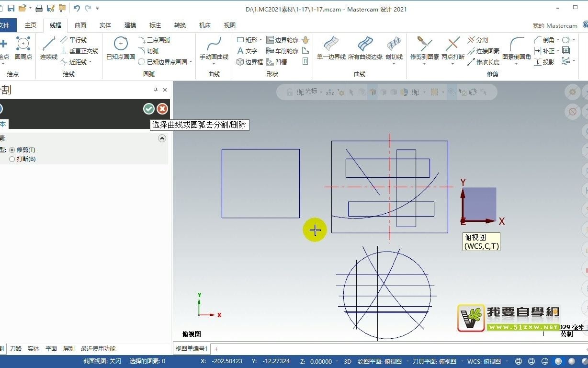This screenshot has width=588, height=368.
Task: Click the 单一边界线 curve on one edge tool
Action: [331, 48]
